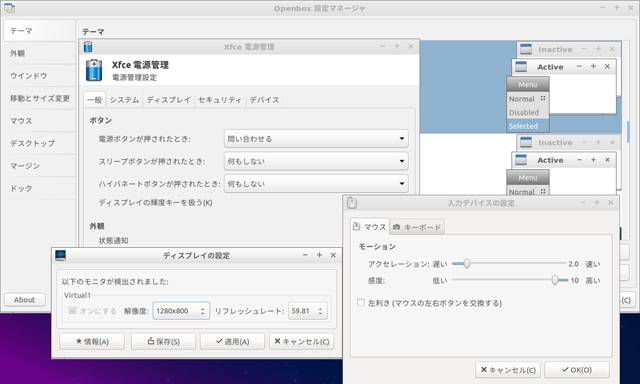The image size is (640, 384).
Task: Open the デバイス tab
Action: coord(264,100)
